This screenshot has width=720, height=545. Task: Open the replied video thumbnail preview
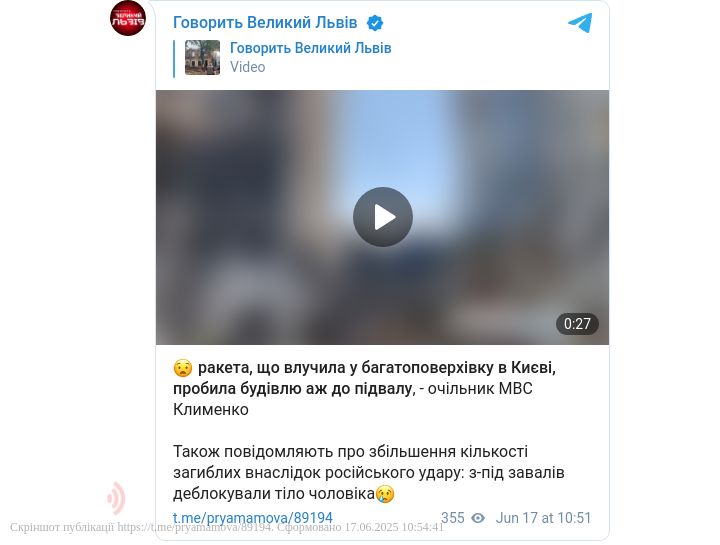(x=202, y=57)
